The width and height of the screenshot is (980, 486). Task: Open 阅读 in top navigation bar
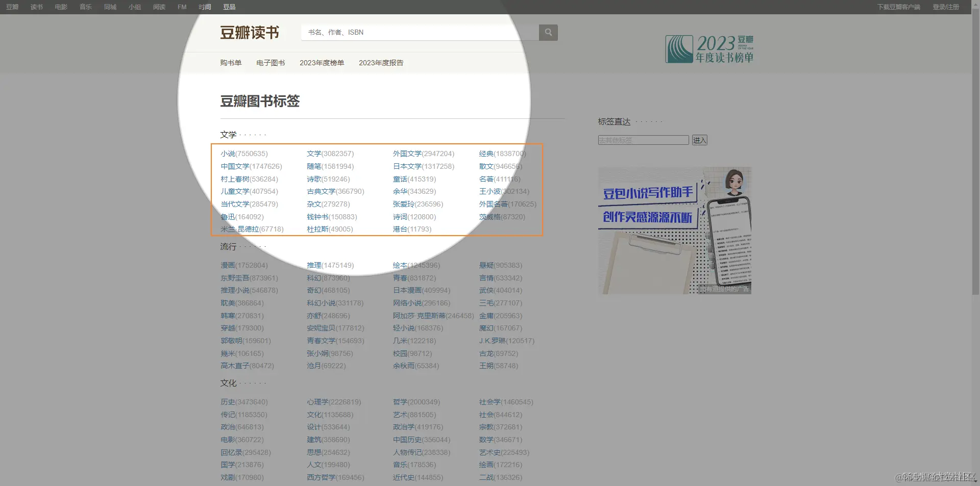coord(159,7)
